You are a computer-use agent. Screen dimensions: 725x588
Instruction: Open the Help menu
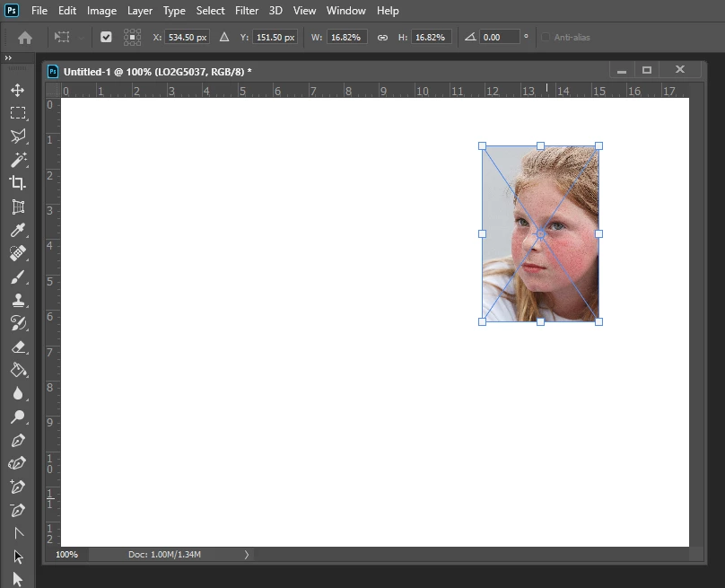388,10
